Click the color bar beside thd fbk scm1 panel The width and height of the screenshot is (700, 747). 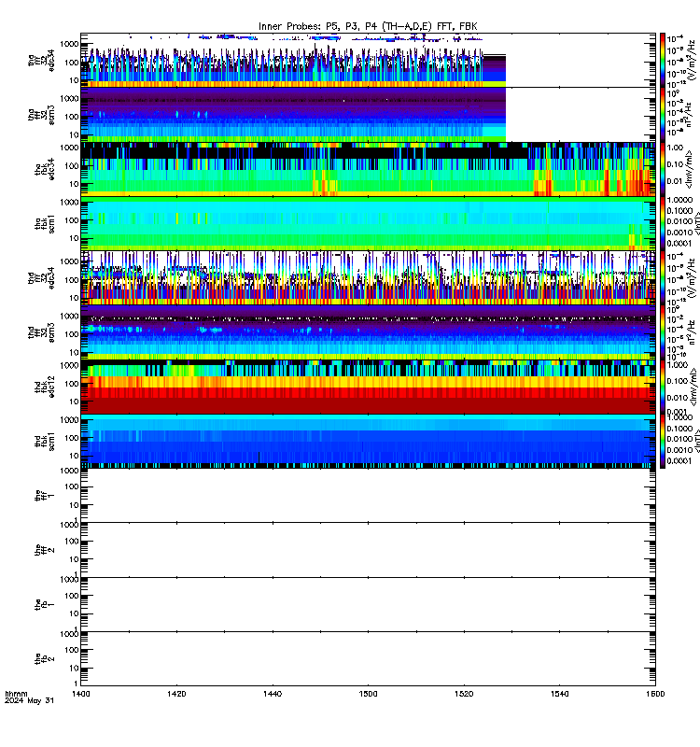(x=663, y=441)
